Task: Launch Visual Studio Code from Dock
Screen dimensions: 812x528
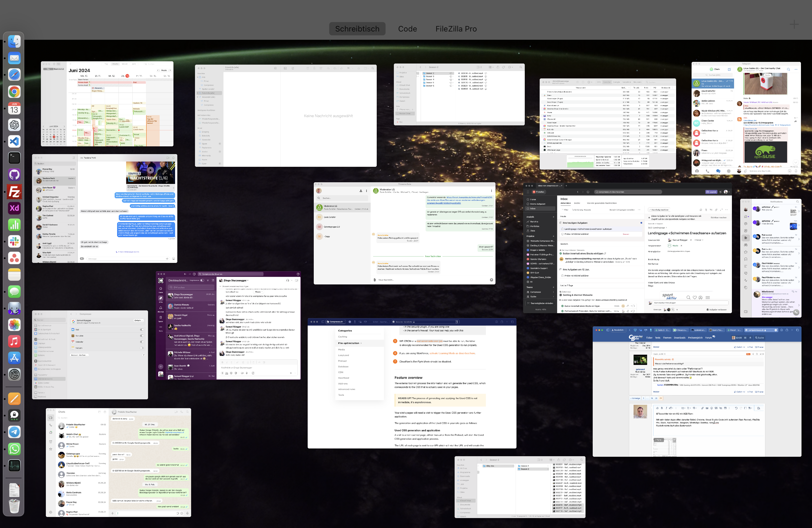Action: point(14,142)
